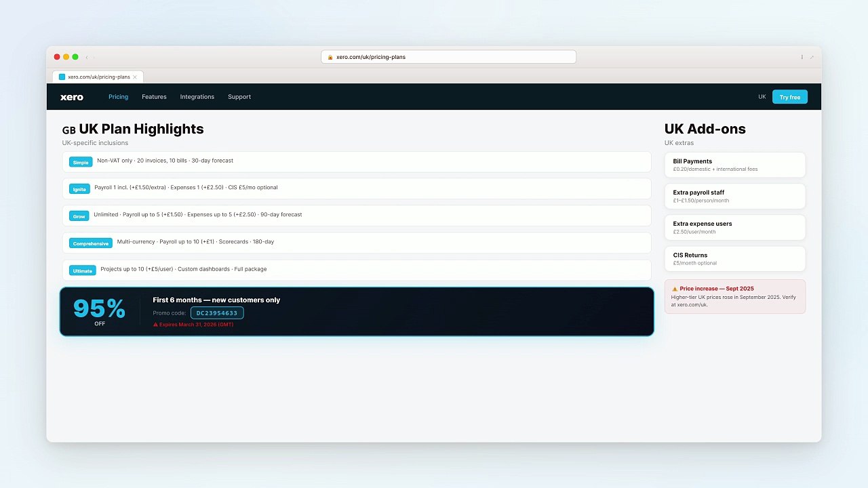The width and height of the screenshot is (868, 488).
Task: Select the xero.com/uk/pricing-plans browser tab
Action: click(x=98, y=77)
